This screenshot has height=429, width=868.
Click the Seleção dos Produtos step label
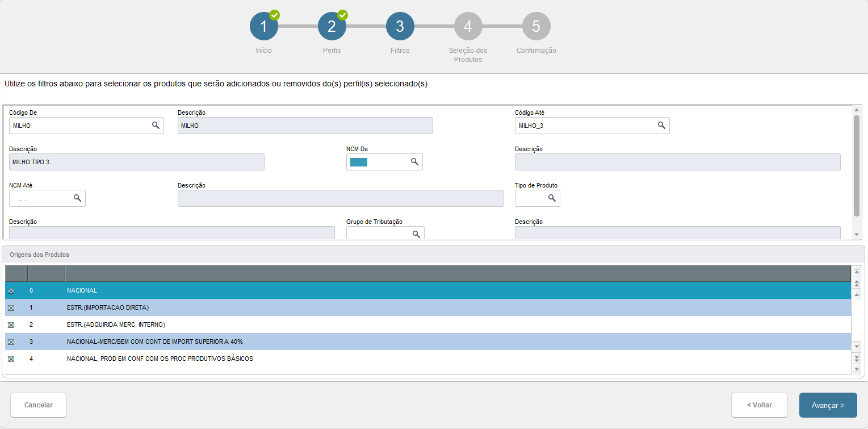tap(468, 55)
